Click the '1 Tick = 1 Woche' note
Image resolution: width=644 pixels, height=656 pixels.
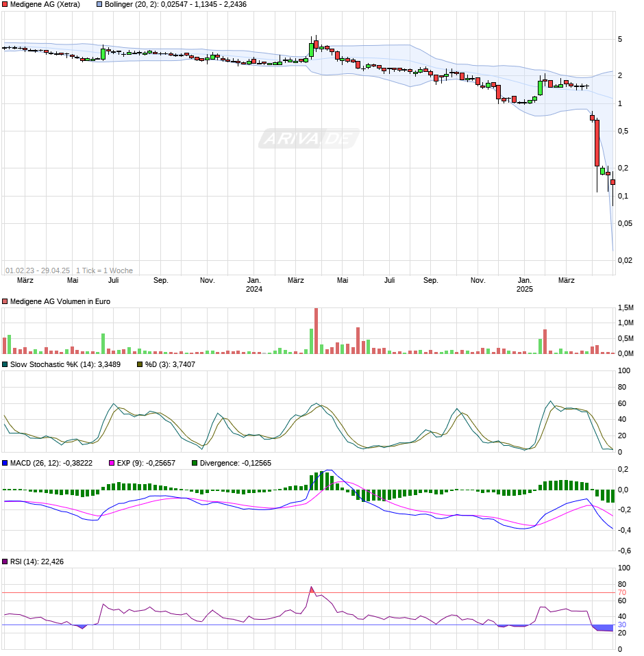[x=104, y=270]
